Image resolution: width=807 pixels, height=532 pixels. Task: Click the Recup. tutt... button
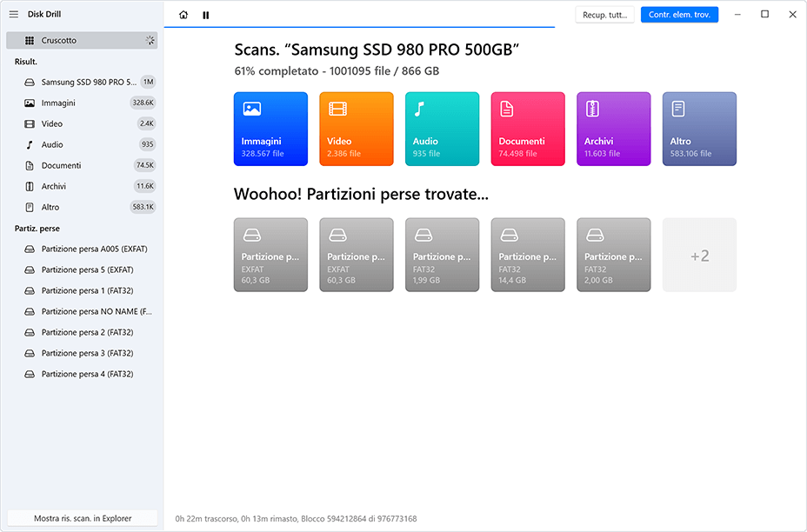click(x=604, y=15)
